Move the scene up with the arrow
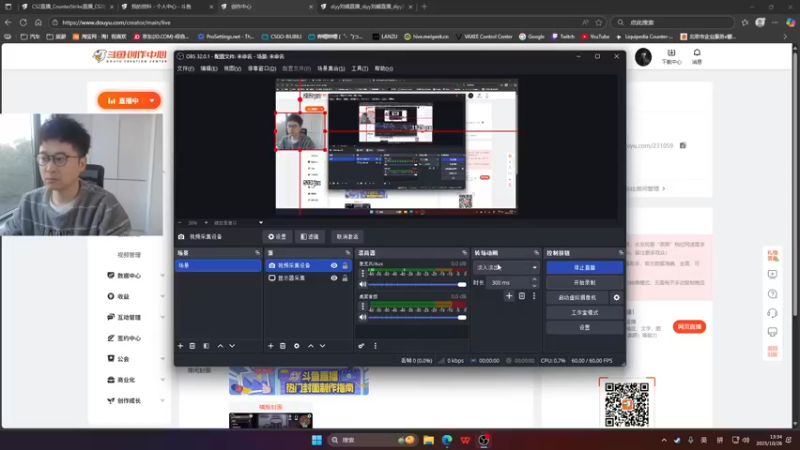Image resolution: width=800 pixels, height=450 pixels. click(220, 346)
